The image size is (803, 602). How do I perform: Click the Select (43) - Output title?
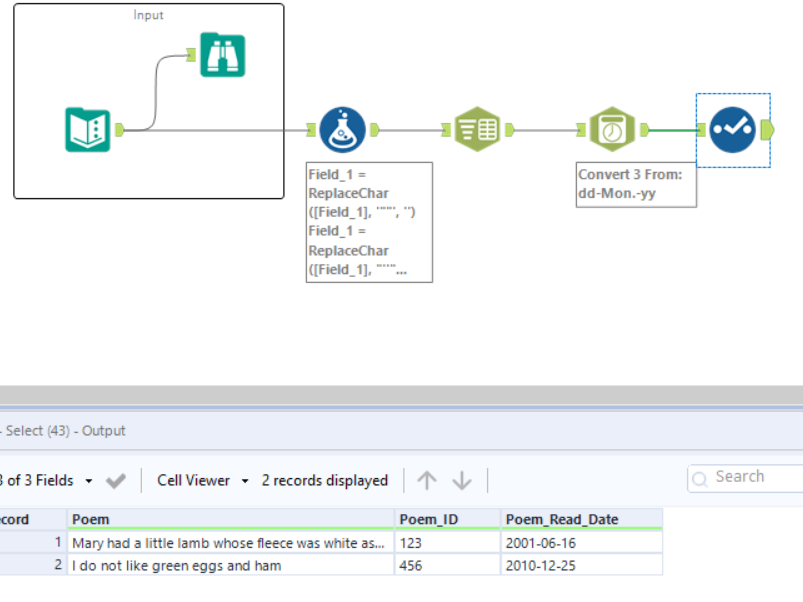point(66,431)
